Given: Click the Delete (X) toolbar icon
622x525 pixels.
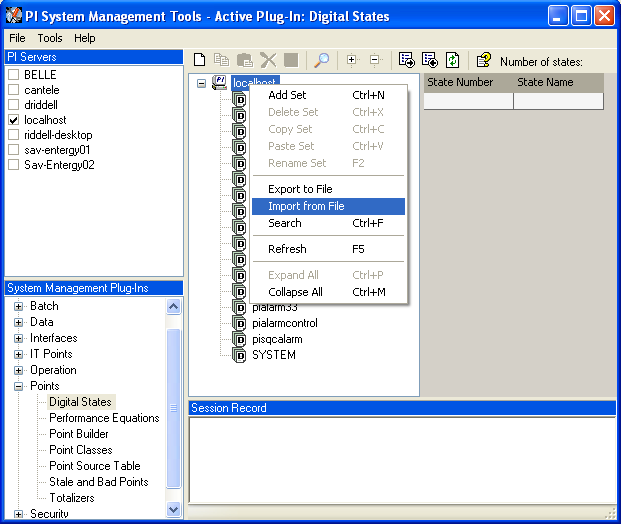Looking at the screenshot, I should pos(268,60).
